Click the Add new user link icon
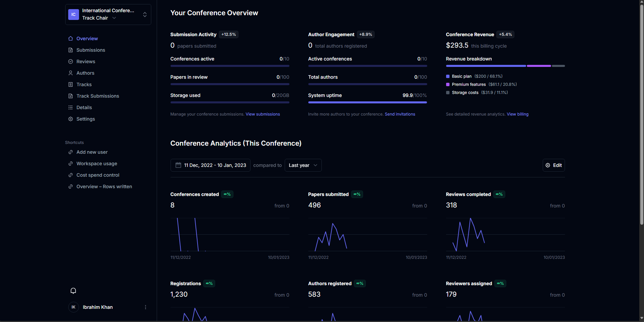Screen dimensions: 644x322 click(x=71, y=152)
